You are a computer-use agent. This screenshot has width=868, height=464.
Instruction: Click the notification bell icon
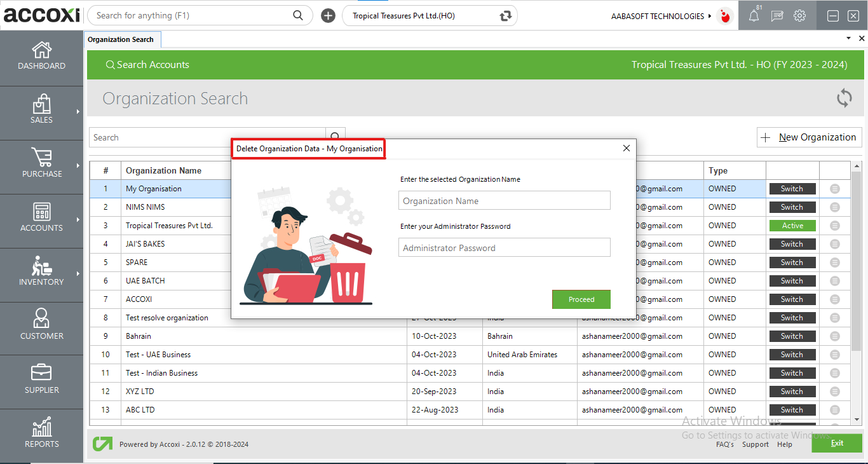pyautogui.click(x=754, y=17)
